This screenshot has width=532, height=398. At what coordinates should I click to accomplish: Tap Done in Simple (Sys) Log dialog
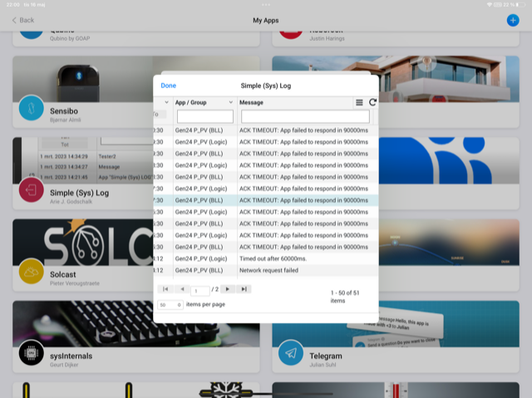click(x=168, y=86)
